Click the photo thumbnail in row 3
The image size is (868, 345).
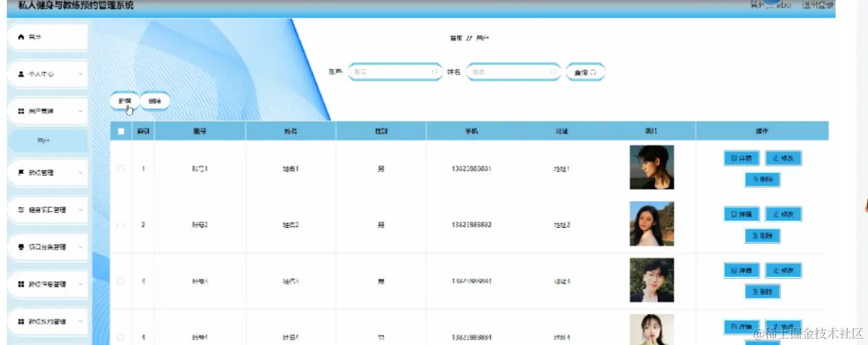point(652,280)
